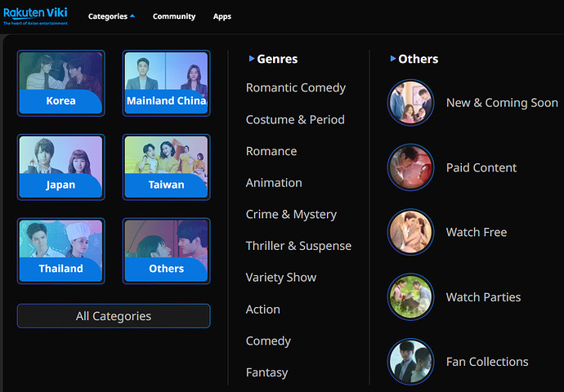
Task: Open the Community menu item
Action: click(174, 16)
